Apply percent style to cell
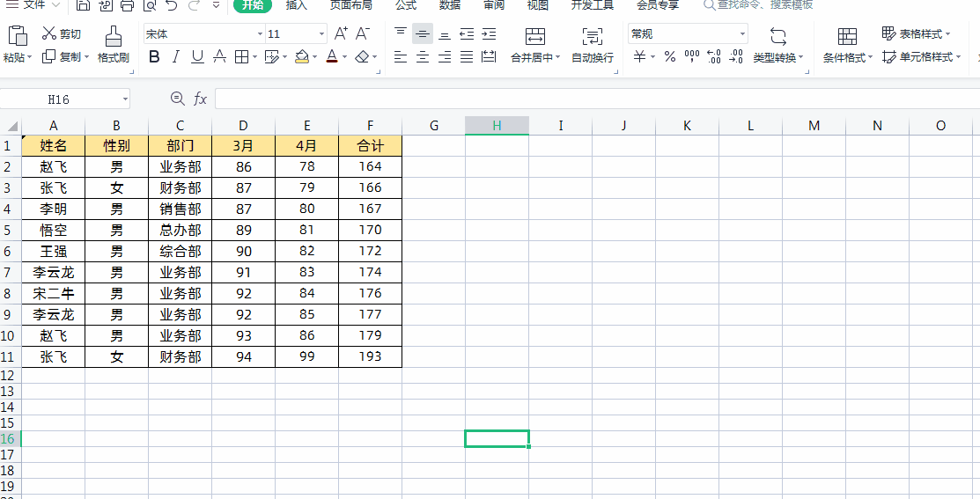The width and height of the screenshot is (980, 499). click(x=670, y=57)
